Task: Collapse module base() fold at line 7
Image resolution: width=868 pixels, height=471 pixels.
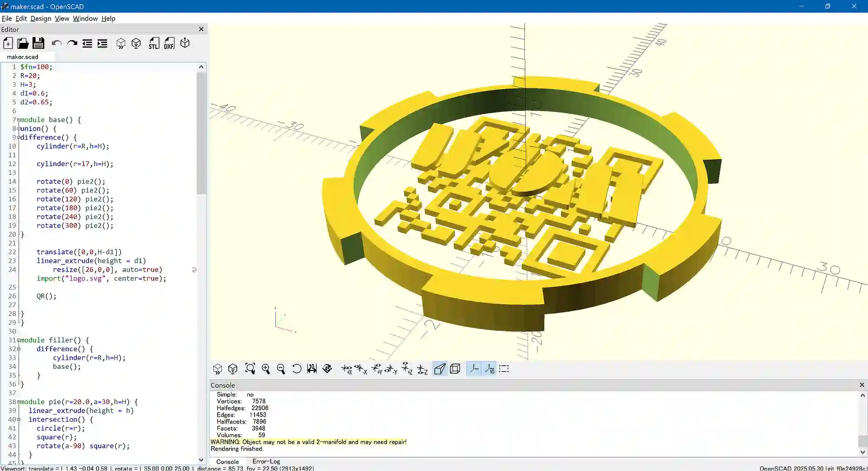Action: point(19,120)
